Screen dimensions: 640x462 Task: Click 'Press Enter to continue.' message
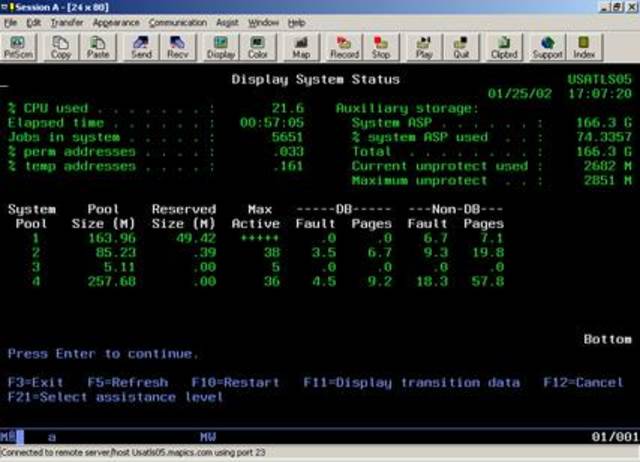[x=103, y=354]
